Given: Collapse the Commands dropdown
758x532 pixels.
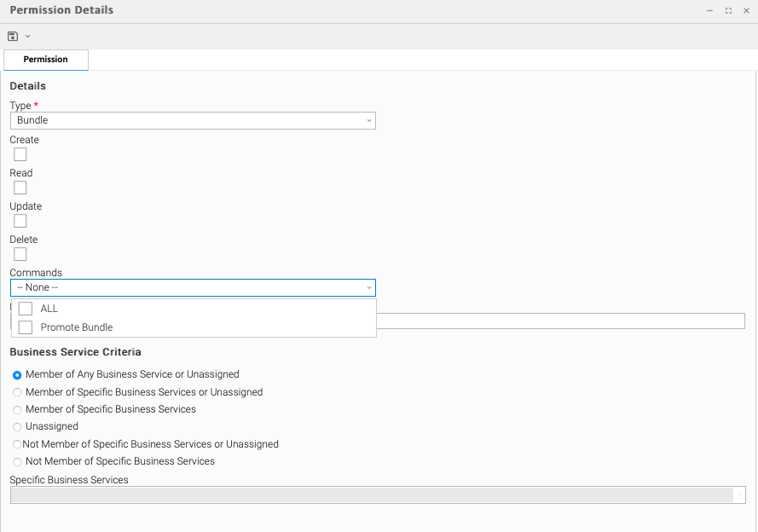Looking at the screenshot, I should coord(368,288).
